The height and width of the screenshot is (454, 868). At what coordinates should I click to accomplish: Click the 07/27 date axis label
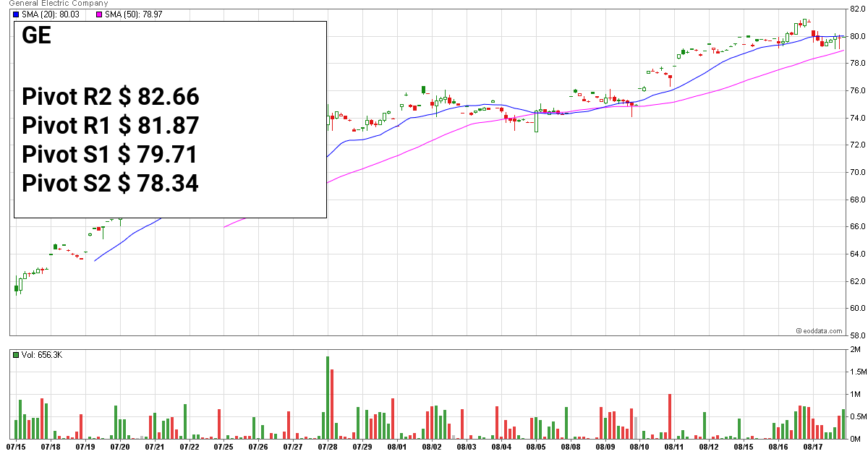(293, 447)
